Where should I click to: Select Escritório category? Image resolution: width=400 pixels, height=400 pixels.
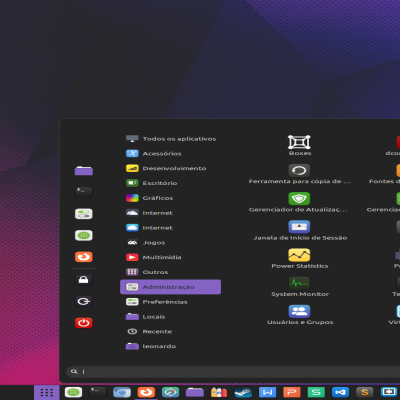click(x=170, y=183)
